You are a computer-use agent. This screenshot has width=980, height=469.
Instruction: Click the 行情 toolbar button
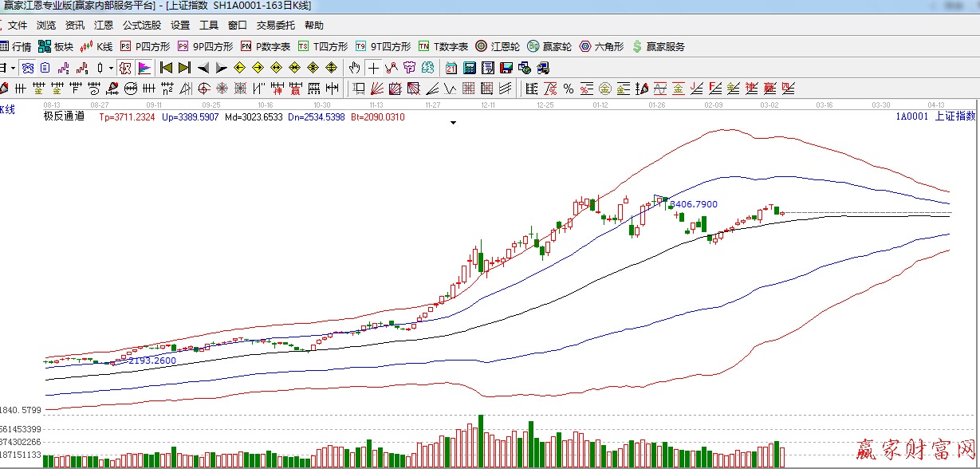point(16,46)
